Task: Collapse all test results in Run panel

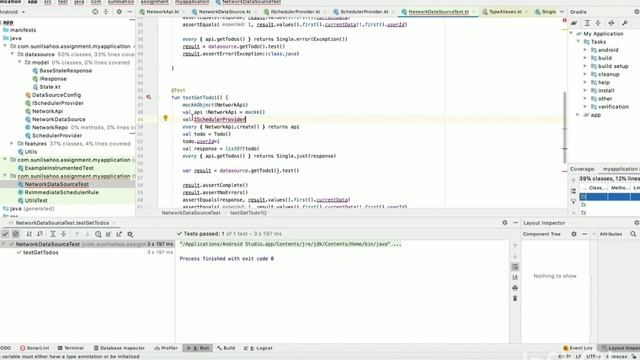Action: (64, 234)
